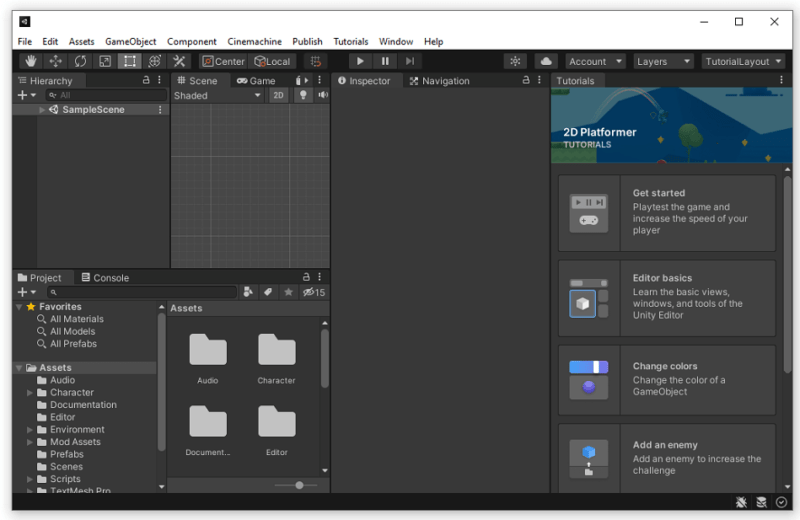Image resolution: width=800 pixels, height=520 pixels.
Task: Select the Rotate tool
Action: [80, 61]
